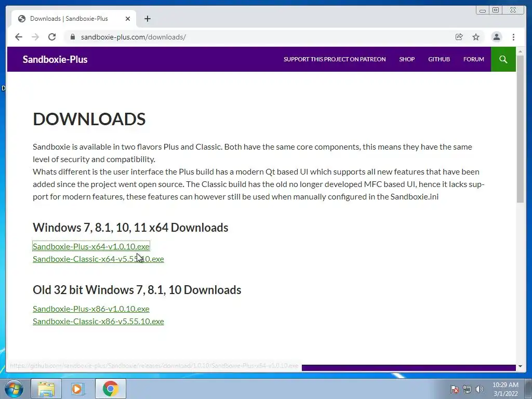The image size is (532, 399).
Task: Download Sandboxie-Plus-x64-v1.0.10.exe
Action: click(x=91, y=246)
